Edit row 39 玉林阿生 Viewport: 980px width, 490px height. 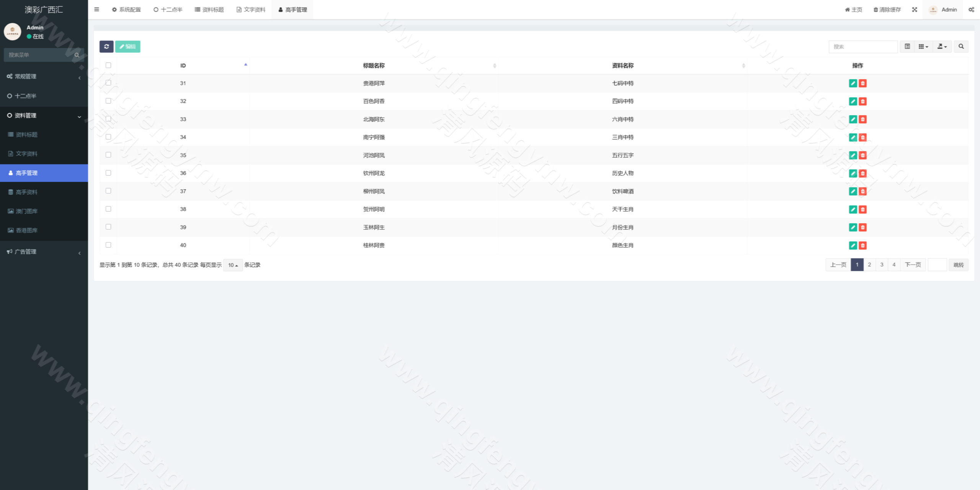[x=853, y=227]
